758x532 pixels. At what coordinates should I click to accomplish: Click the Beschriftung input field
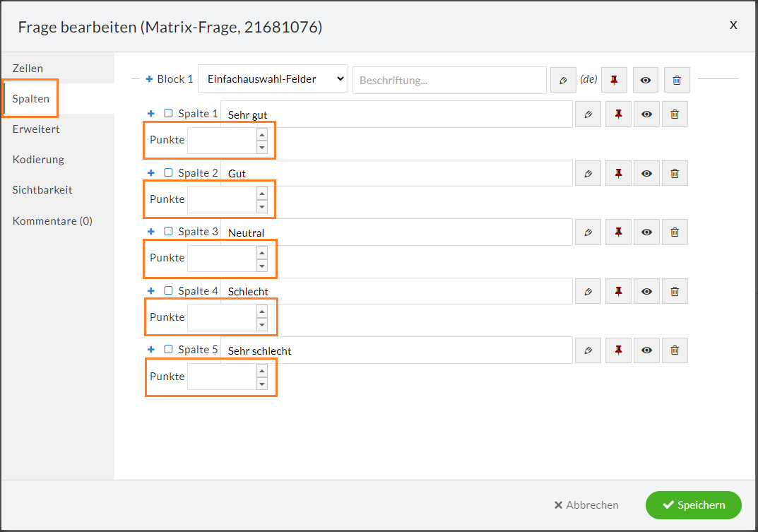tap(449, 81)
